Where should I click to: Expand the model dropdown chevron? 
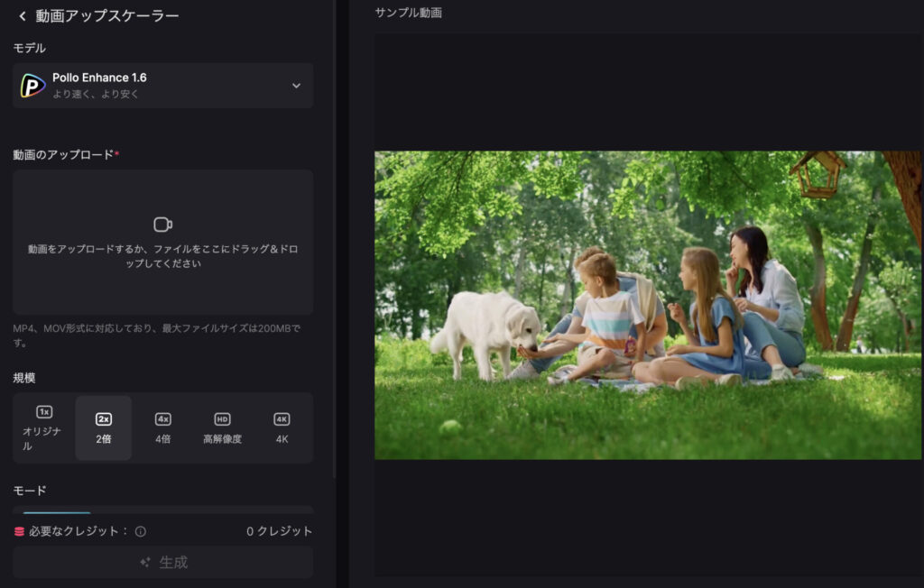click(x=296, y=86)
